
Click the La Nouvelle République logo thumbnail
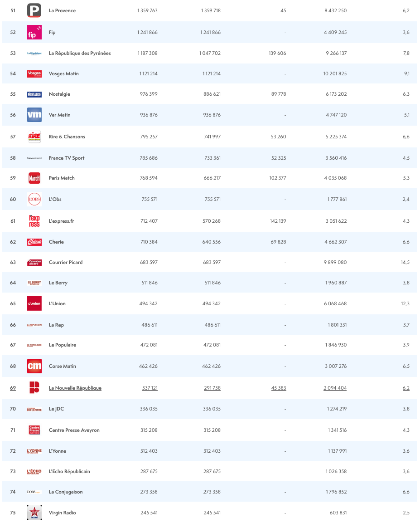coord(34,387)
